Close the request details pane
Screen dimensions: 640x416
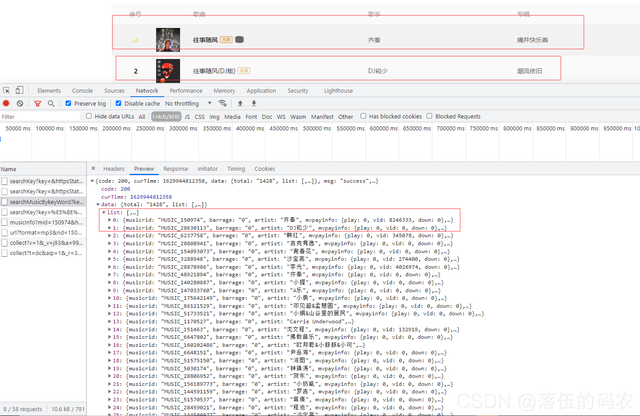coord(94,169)
